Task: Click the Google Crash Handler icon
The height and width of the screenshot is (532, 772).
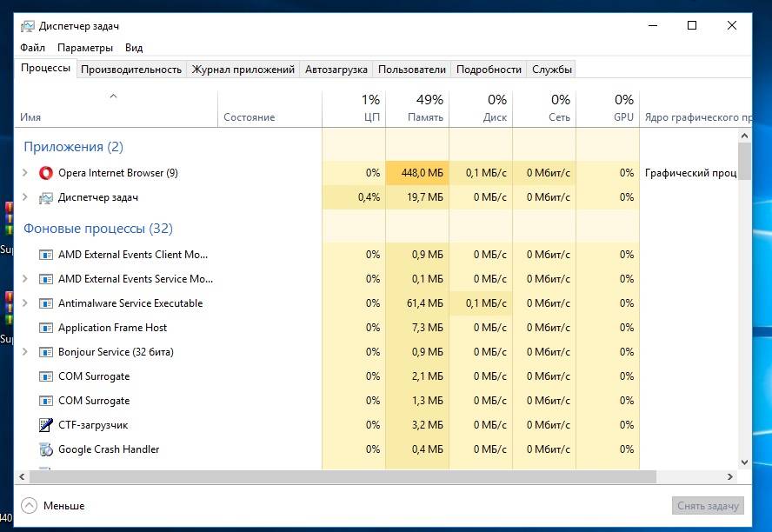Action: (x=46, y=449)
